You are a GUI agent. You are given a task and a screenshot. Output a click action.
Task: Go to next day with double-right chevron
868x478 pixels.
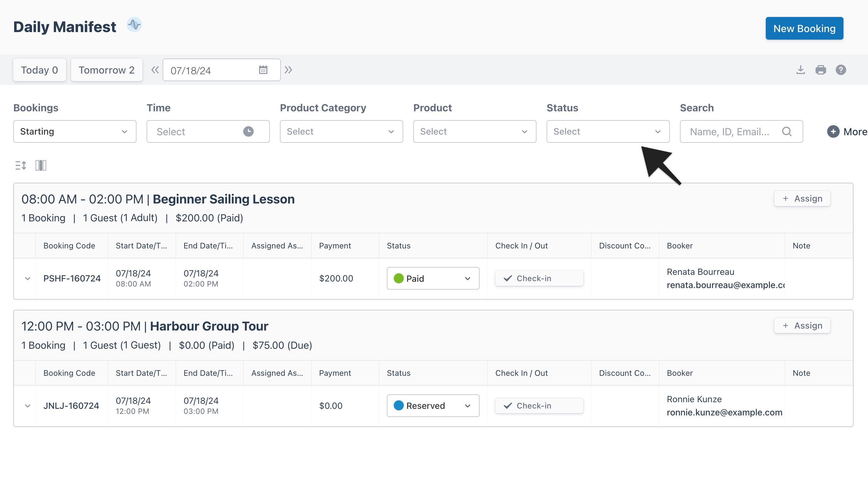click(288, 70)
